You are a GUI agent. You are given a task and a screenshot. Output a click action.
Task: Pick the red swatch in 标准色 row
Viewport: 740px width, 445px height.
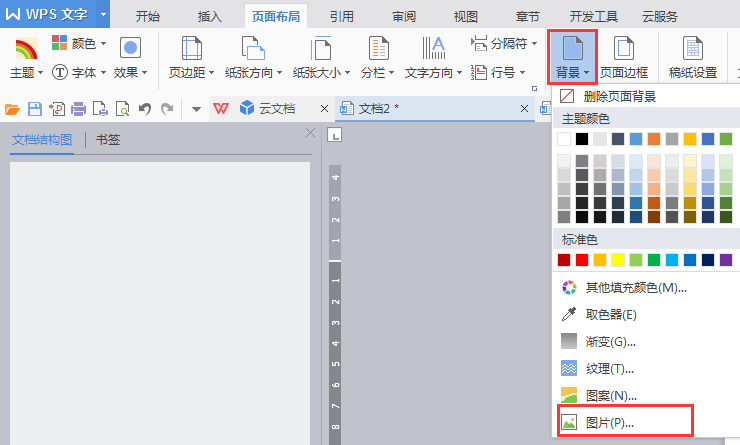tap(582, 260)
